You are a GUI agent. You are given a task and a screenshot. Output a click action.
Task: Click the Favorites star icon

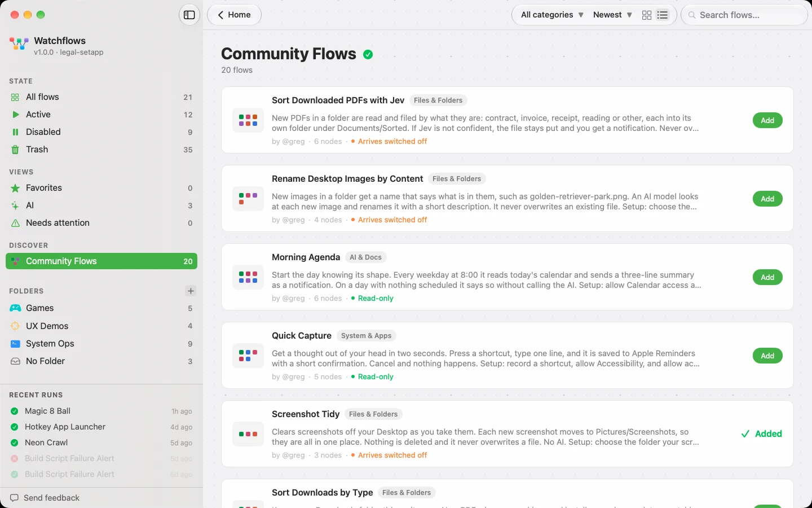click(x=15, y=188)
